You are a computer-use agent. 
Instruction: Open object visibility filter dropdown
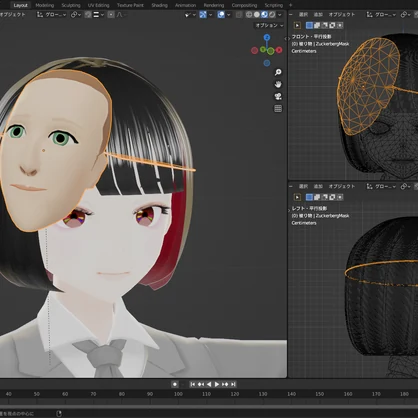(190, 15)
